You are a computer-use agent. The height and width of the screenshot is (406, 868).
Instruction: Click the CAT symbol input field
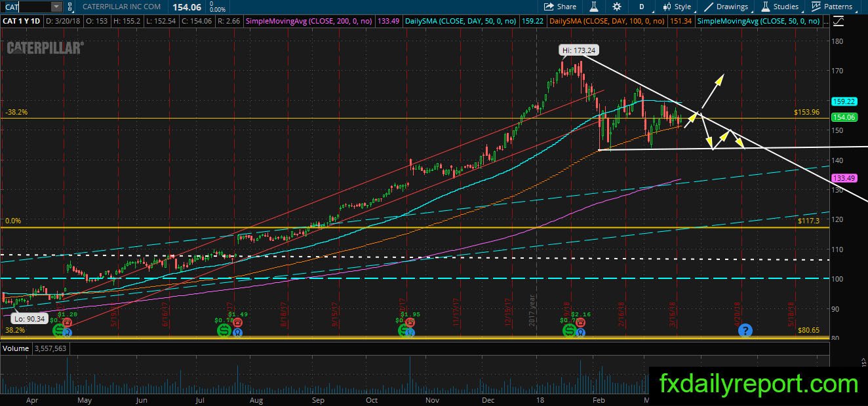[x=25, y=7]
